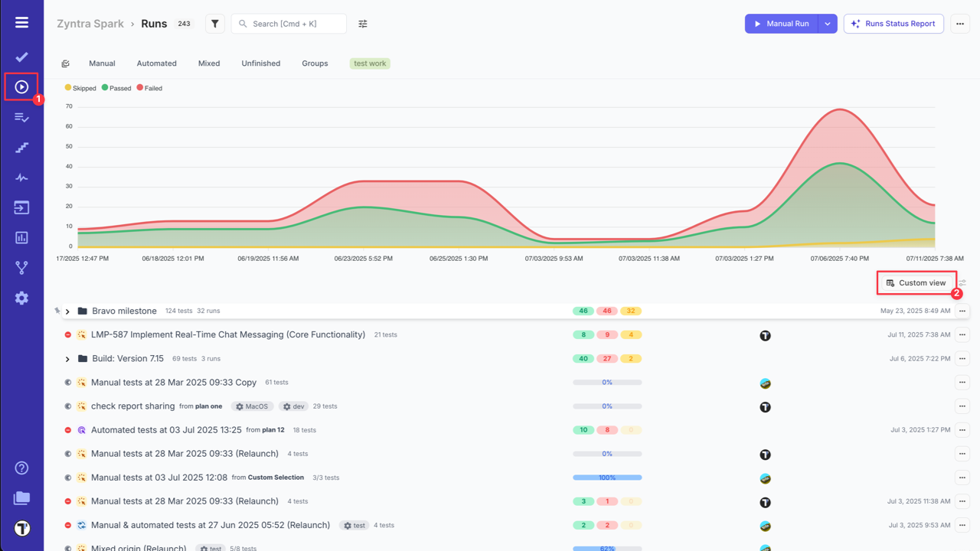Click the Tests checkmark icon in sidebar

(21, 57)
